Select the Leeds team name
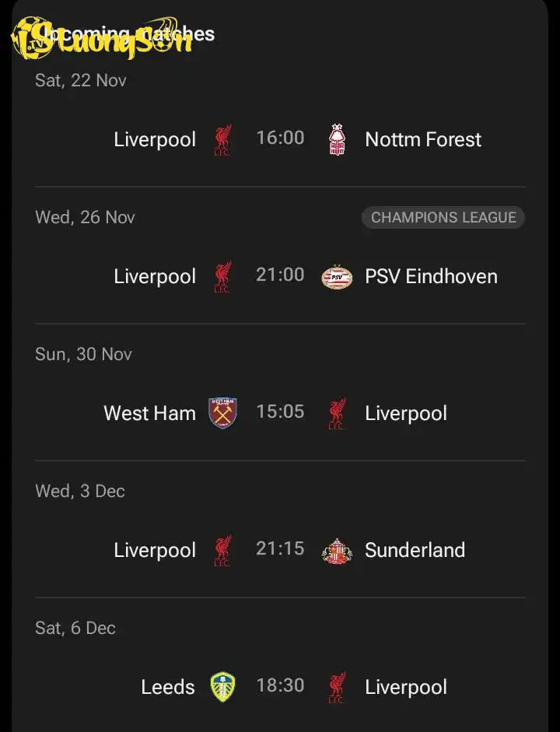 click(x=168, y=687)
